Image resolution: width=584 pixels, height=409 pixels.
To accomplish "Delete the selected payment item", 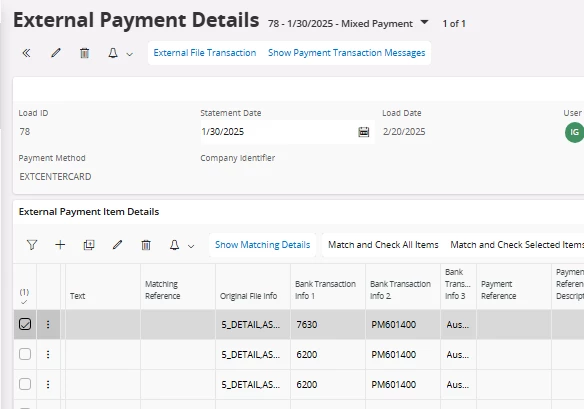I will tap(146, 245).
